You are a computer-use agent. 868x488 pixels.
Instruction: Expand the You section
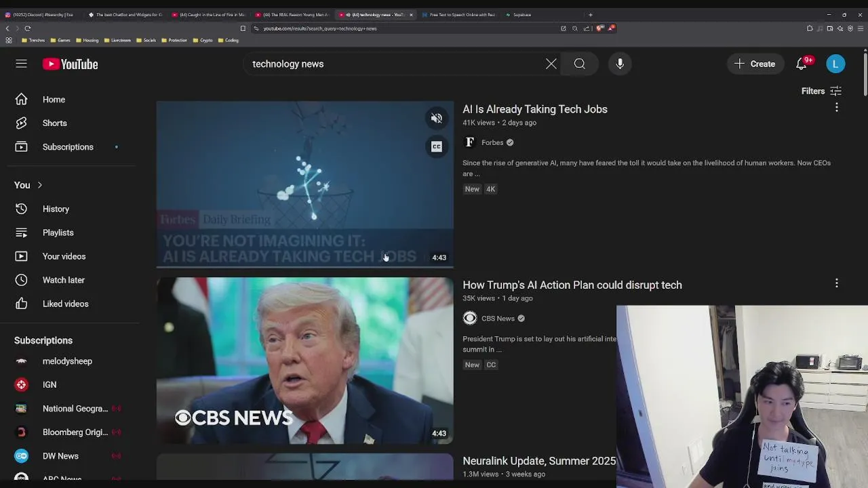click(x=28, y=185)
